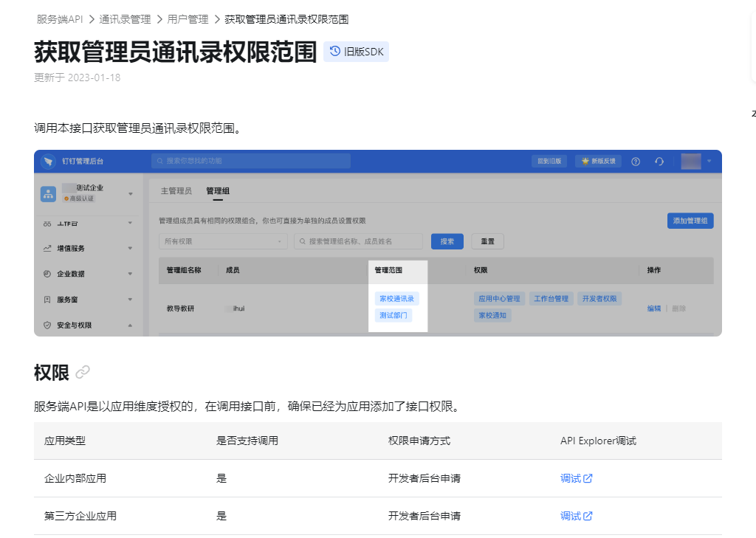Viewport: 756px width, 538px height.
Task: Expand the 增值服务 sidebar menu arrow
Action: tap(130, 248)
